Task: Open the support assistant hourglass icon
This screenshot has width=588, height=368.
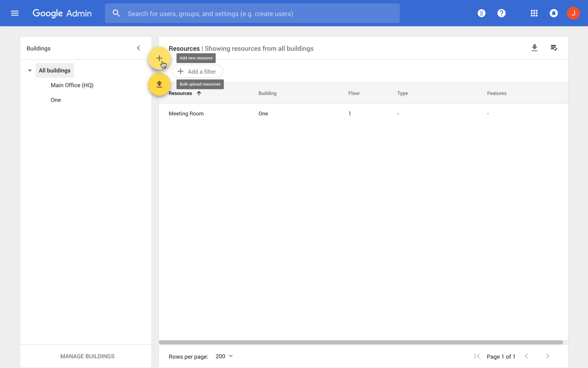Action: [x=481, y=13]
